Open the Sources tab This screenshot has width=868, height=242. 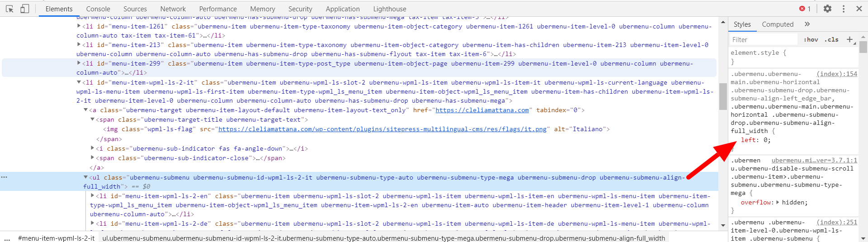135,9
